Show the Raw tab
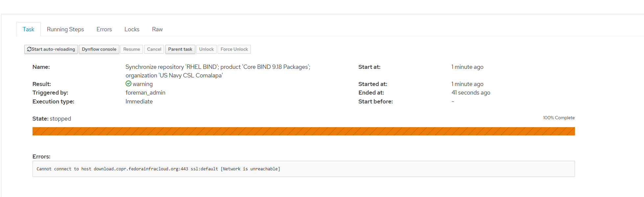This screenshot has width=644, height=197. [x=157, y=29]
